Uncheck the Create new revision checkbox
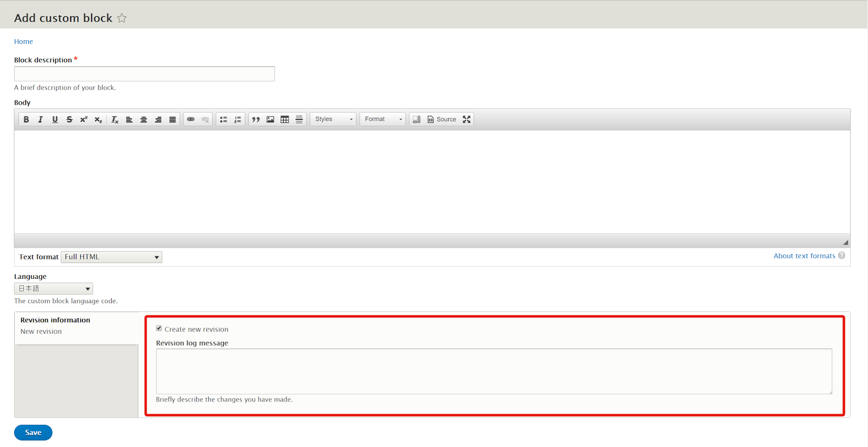This screenshot has height=447, width=868. click(x=159, y=329)
